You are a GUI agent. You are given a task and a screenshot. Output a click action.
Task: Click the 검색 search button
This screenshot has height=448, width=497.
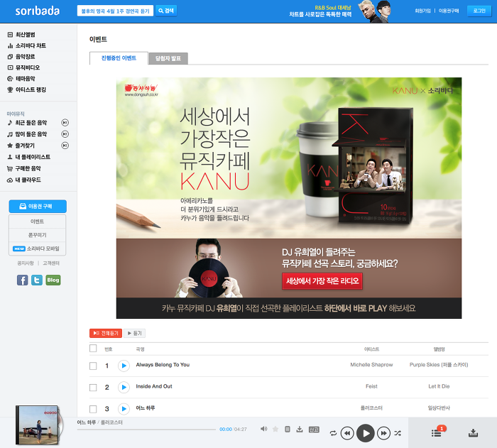point(166,11)
